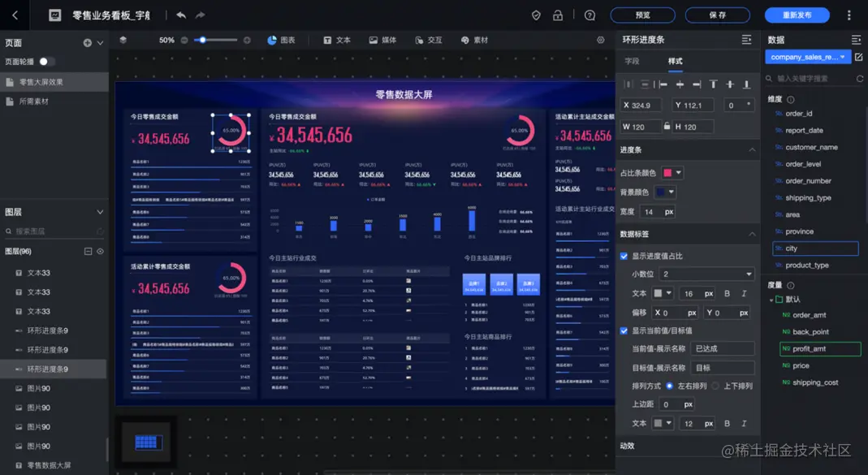Collapse the 进度条 settings section
The image size is (868, 475).
pyautogui.click(x=751, y=149)
